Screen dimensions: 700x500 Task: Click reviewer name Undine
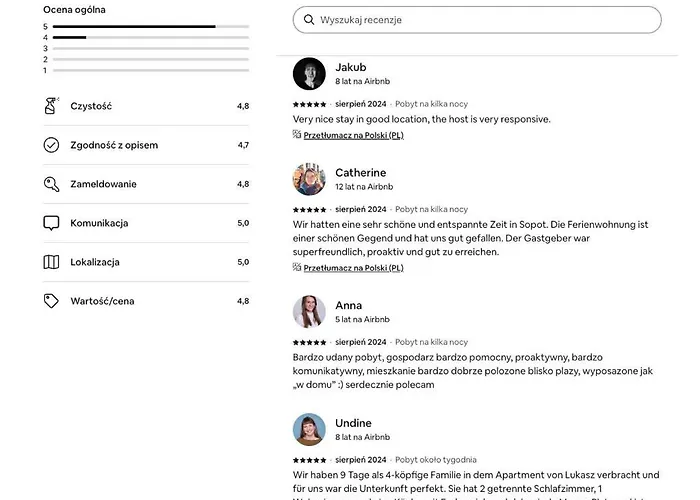pyautogui.click(x=353, y=423)
